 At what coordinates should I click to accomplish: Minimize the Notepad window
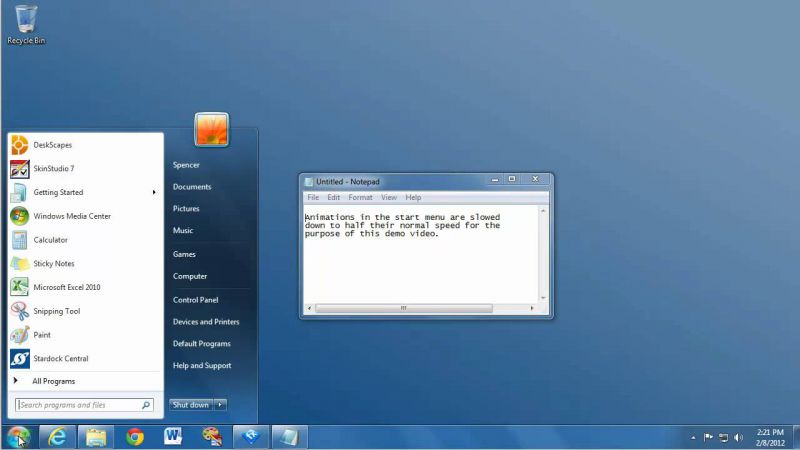[494, 179]
